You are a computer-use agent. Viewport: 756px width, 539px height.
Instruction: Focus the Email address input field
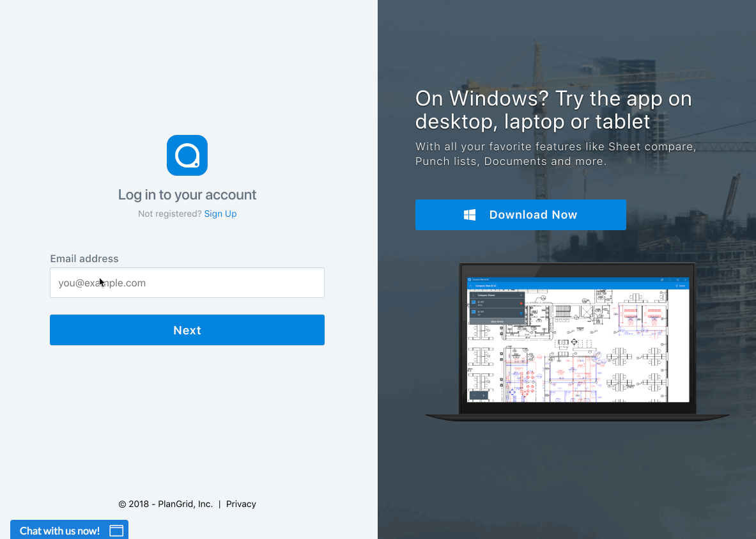pyautogui.click(x=187, y=283)
